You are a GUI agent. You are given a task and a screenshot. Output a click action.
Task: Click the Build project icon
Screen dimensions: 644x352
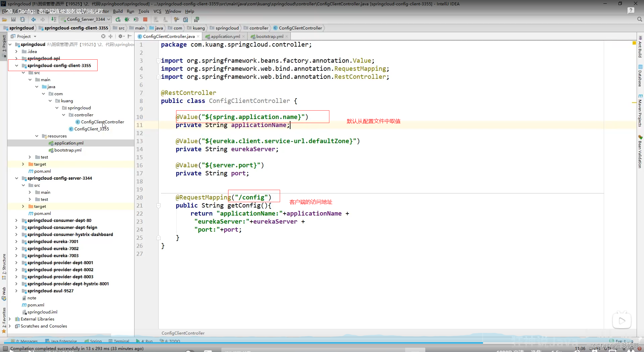pyautogui.click(x=54, y=19)
